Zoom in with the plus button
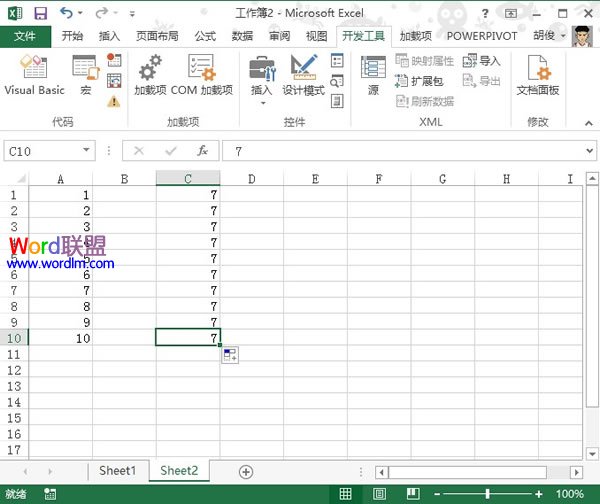600x504 pixels. (538, 494)
